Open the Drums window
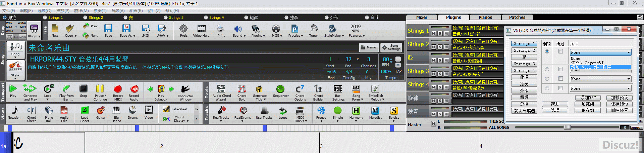The width and height of the screenshot is (644, 153). tap(133, 112)
